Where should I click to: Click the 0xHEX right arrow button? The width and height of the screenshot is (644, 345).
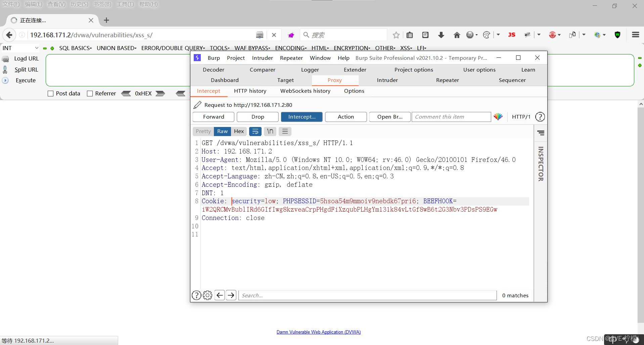click(x=160, y=93)
